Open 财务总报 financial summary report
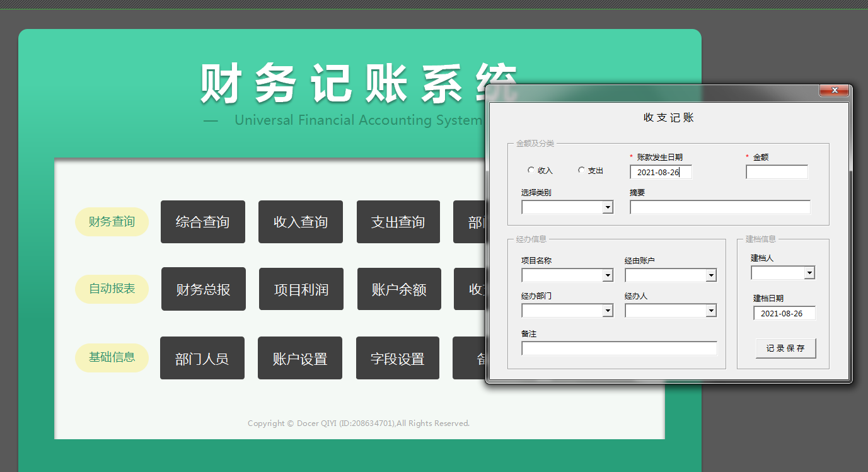This screenshot has width=868, height=472. click(x=203, y=289)
